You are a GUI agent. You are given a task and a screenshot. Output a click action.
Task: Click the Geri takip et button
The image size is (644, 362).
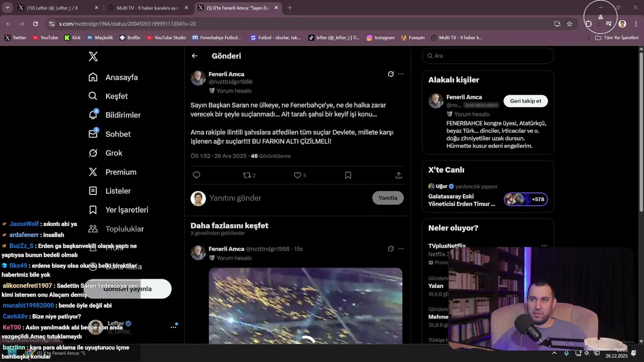pyautogui.click(x=525, y=101)
